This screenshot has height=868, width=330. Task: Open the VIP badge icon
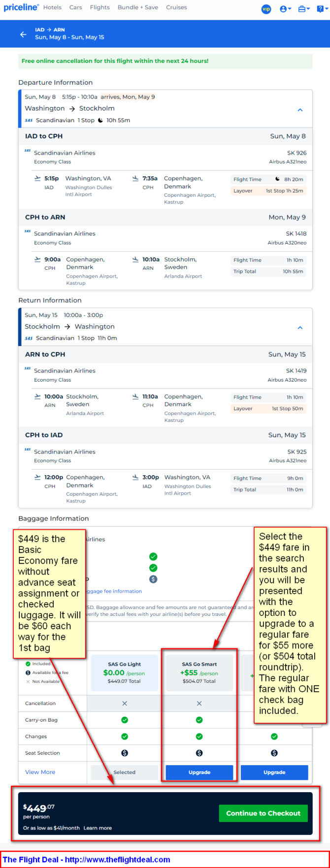[x=266, y=9]
